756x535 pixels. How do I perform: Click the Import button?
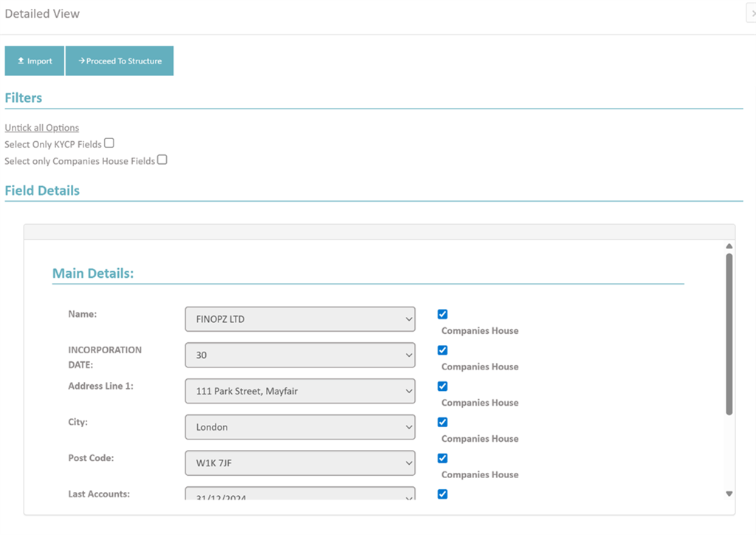[x=34, y=61]
